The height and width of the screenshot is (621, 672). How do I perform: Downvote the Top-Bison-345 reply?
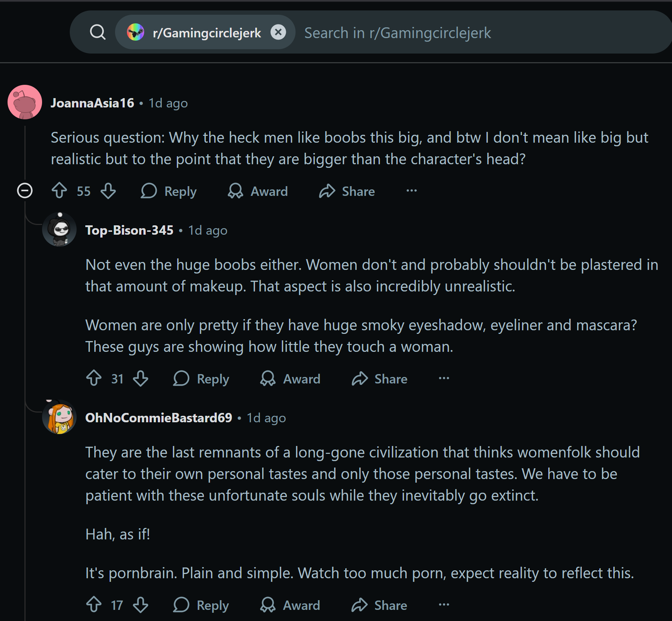(141, 378)
